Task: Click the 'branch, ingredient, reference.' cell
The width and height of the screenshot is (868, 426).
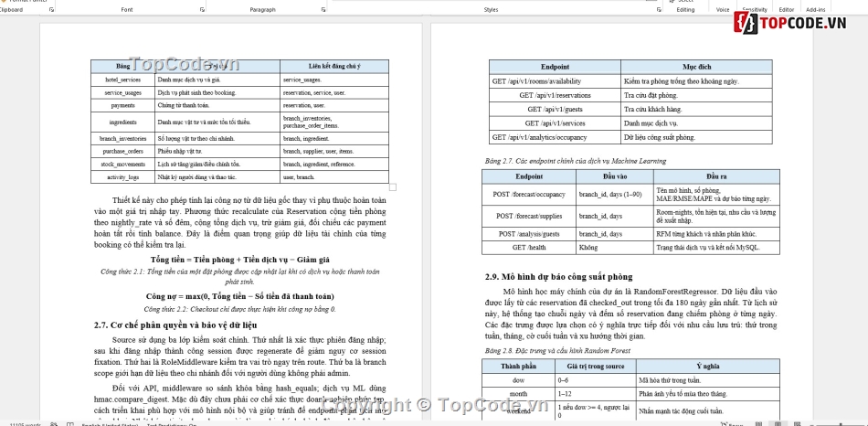Action: coord(334,165)
